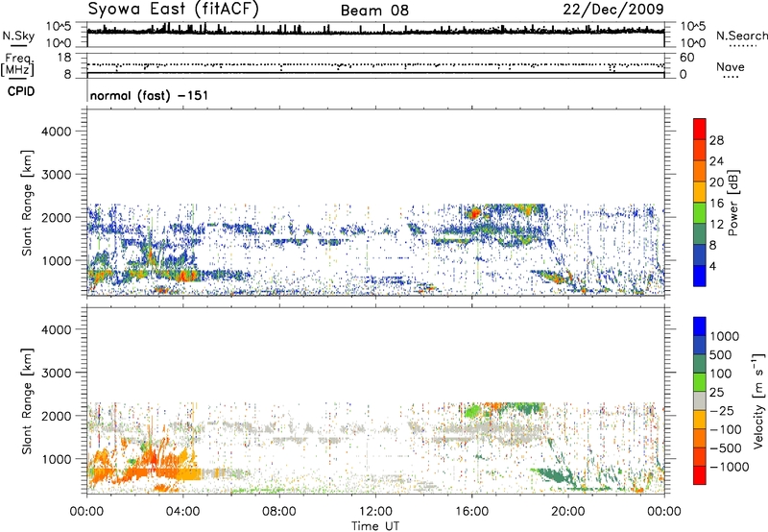Click the 'Beam 08' label
Image resolution: width=768 pixels, height=532 pixels.
[374, 11]
